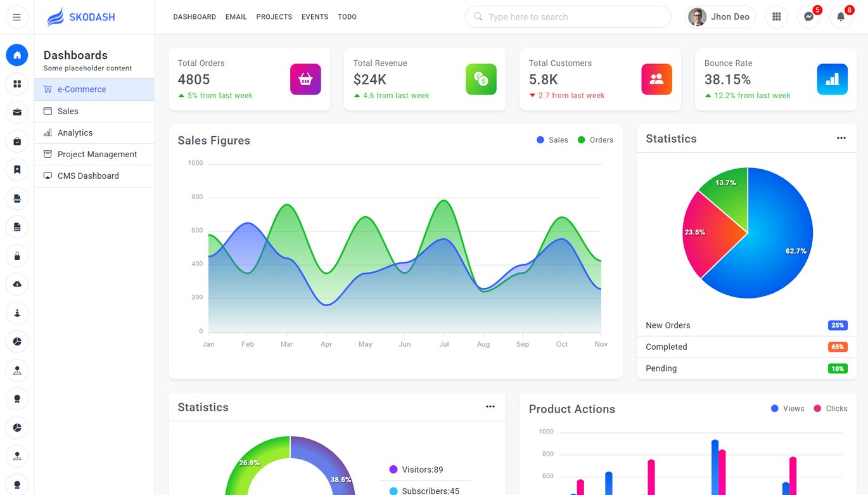The width and height of the screenshot is (868, 495).
Task: Open messenger notifications with 5 badge
Action: tap(808, 17)
